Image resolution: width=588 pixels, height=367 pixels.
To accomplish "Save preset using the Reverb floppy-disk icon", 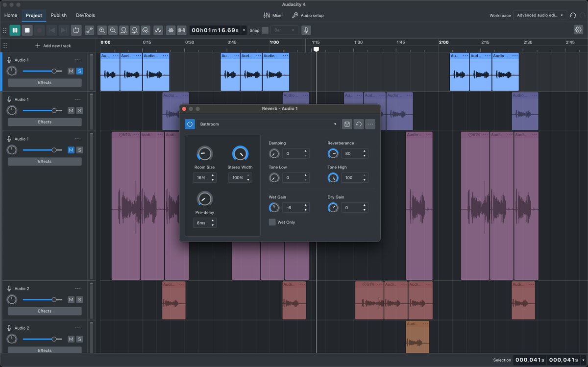I will (347, 124).
